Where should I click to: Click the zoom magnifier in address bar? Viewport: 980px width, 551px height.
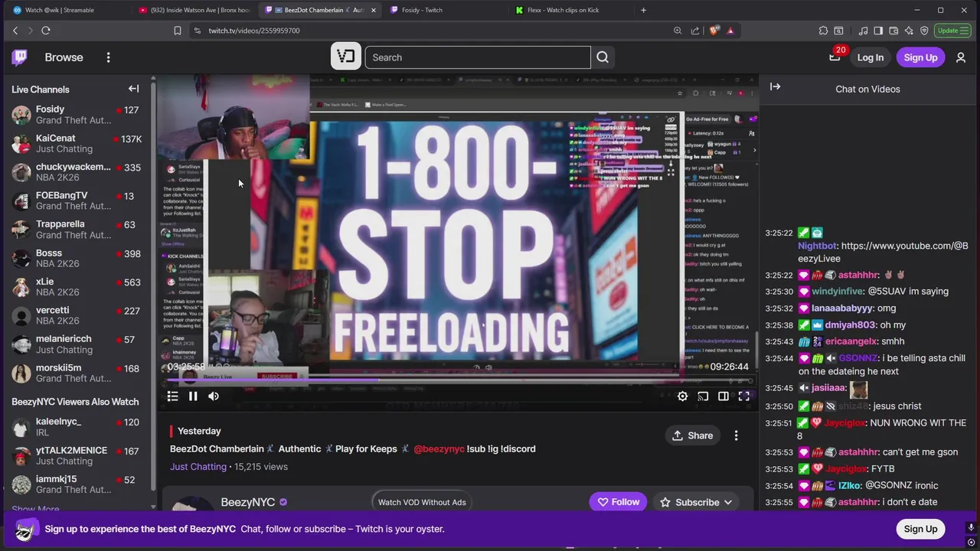678,31
